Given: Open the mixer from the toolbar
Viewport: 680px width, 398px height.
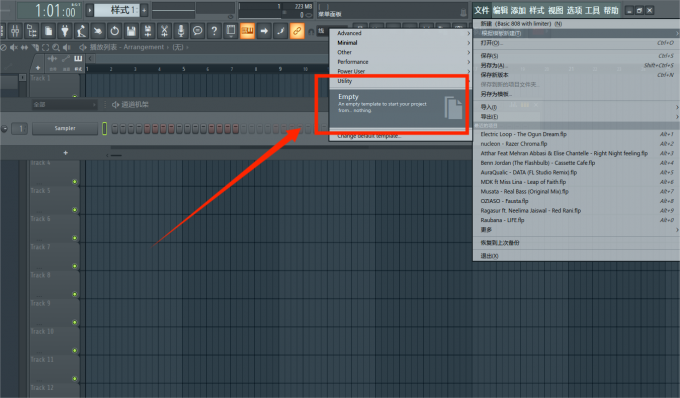Looking at the screenshot, I should point(15,31).
